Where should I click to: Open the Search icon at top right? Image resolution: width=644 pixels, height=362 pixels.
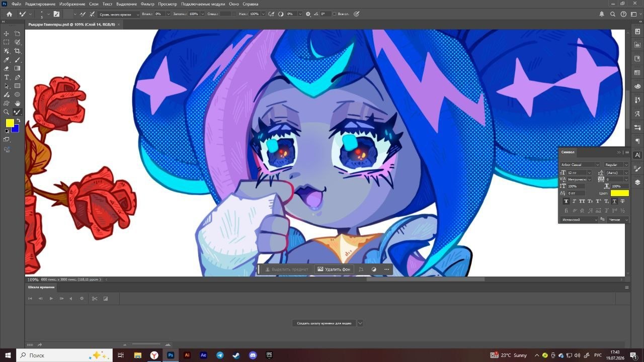tap(613, 14)
